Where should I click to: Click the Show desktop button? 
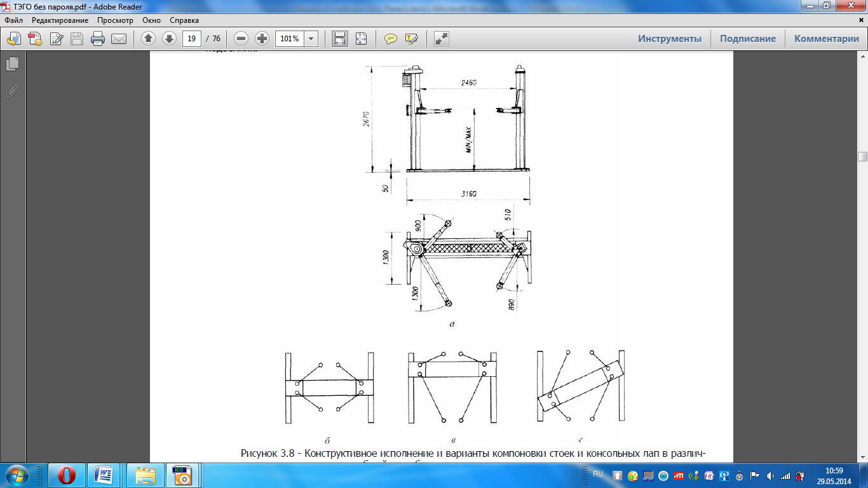coord(864,475)
